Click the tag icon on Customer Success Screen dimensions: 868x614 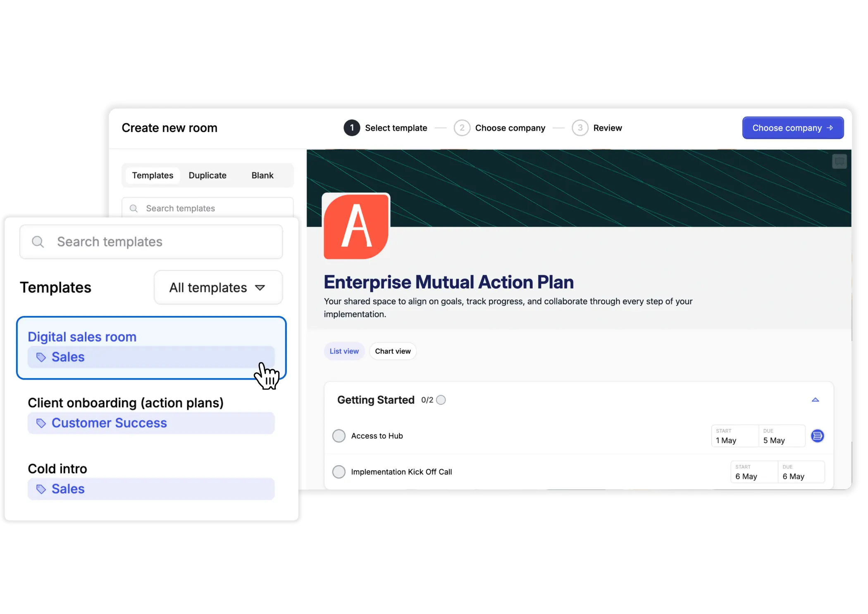tap(41, 423)
